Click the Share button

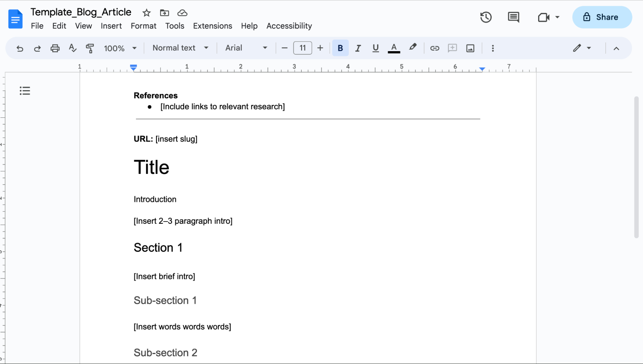602,17
